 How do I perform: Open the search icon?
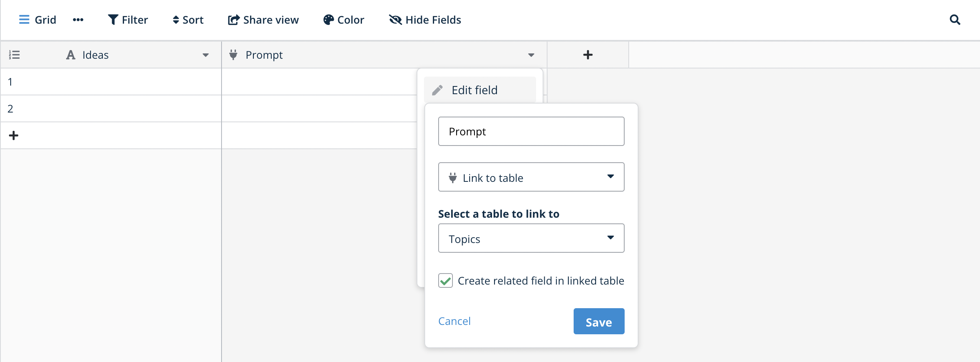pyautogui.click(x=955, y=19)
